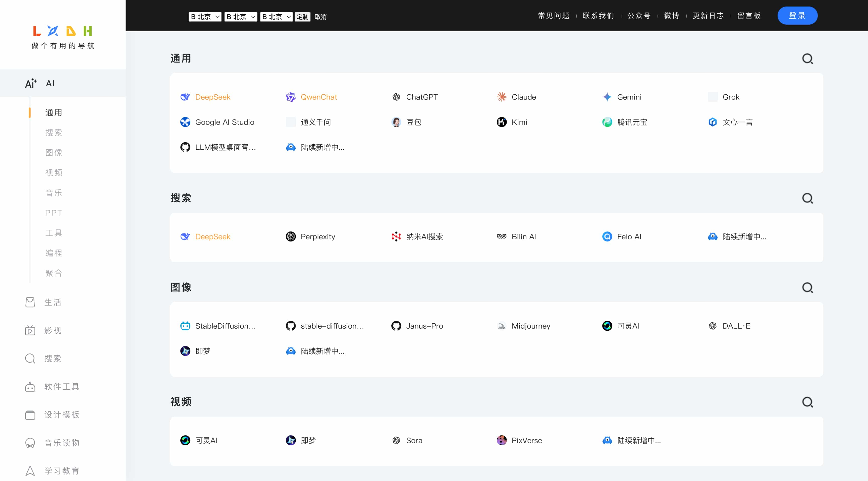Click the search icon beside 搜索 heading
Image resolution: width=868 pixels, height=481 pixels.
click(807, 198)
